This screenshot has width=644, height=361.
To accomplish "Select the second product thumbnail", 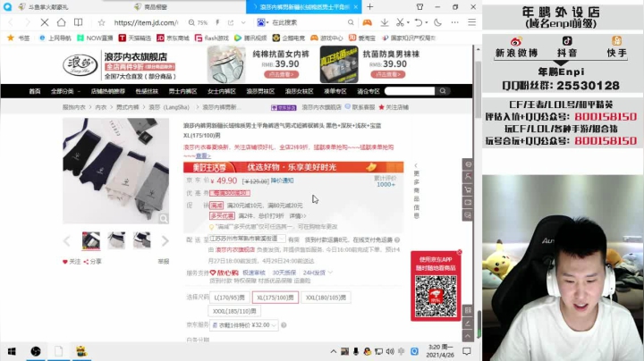I will click(x=116, y=240).
